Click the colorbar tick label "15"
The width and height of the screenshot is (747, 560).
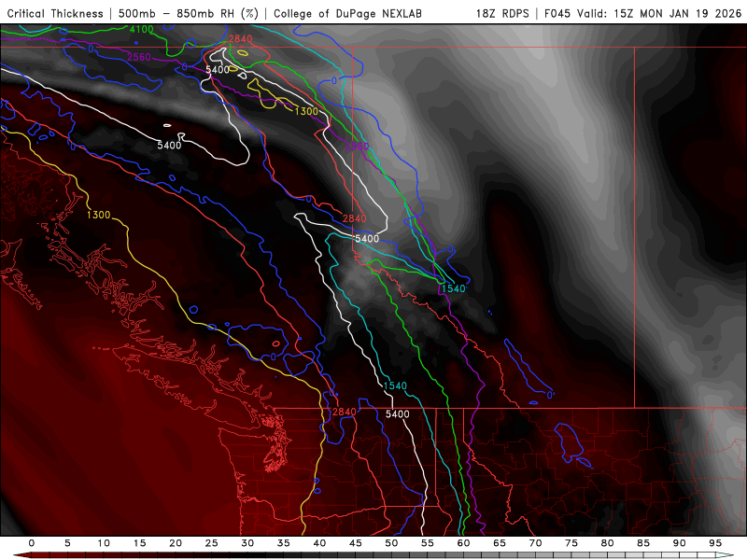[x=139, y=543]
